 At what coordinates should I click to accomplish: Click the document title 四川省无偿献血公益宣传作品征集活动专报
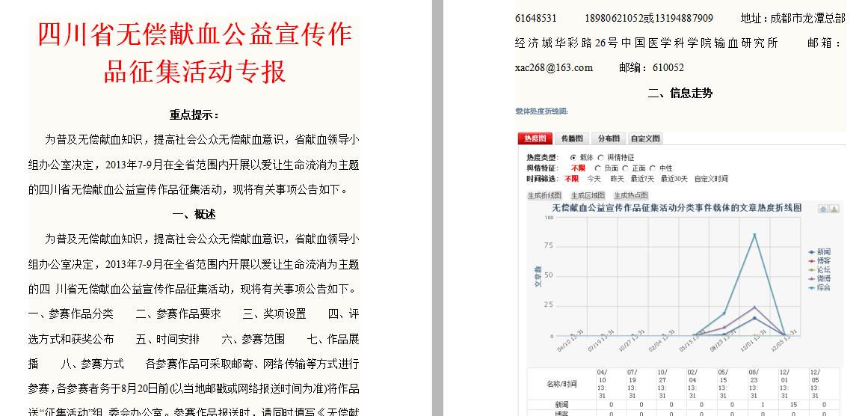click(195, 53)
